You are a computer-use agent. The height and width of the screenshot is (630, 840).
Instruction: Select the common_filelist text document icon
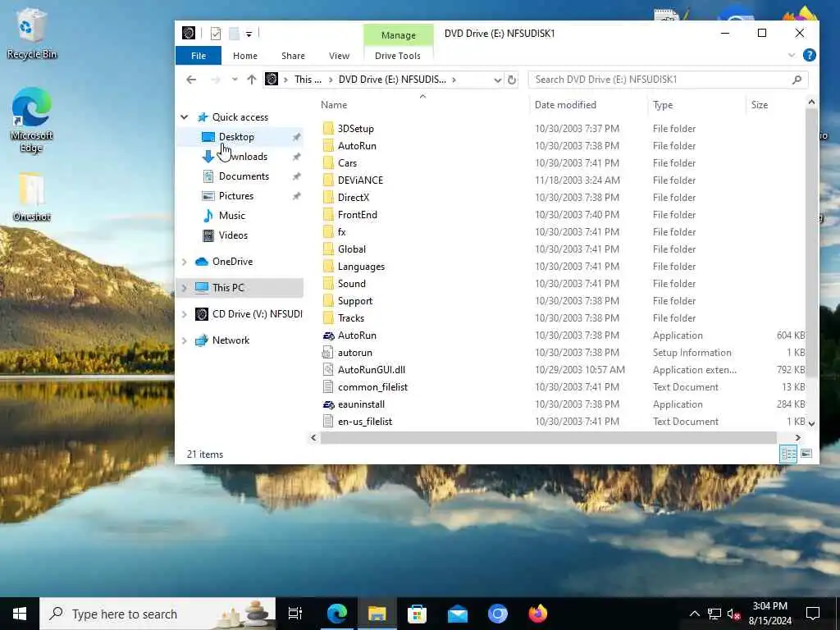tap(328, 387)
